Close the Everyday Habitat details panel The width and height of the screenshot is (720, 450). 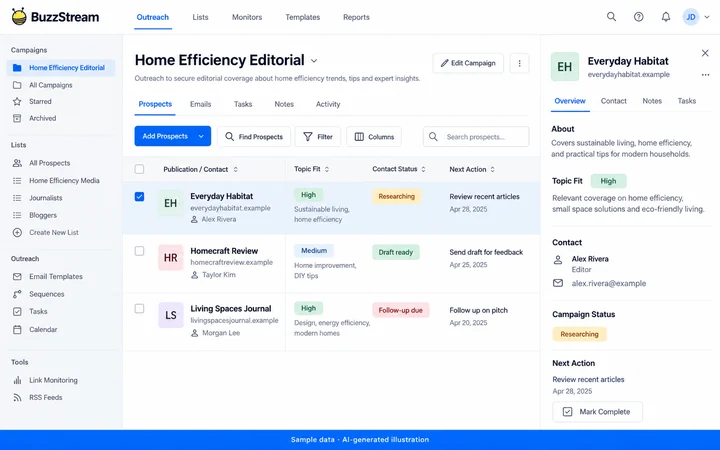click(705, 53)
